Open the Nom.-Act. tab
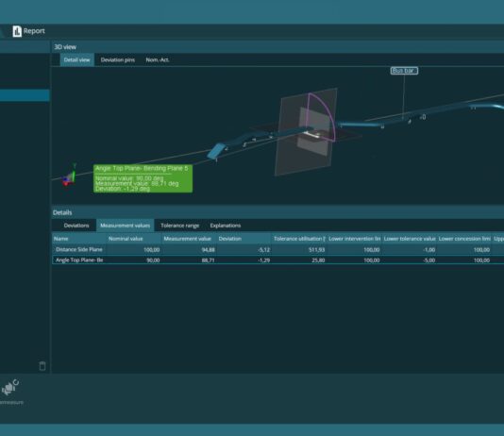This screenshot has height=436, width=504. 158,59
